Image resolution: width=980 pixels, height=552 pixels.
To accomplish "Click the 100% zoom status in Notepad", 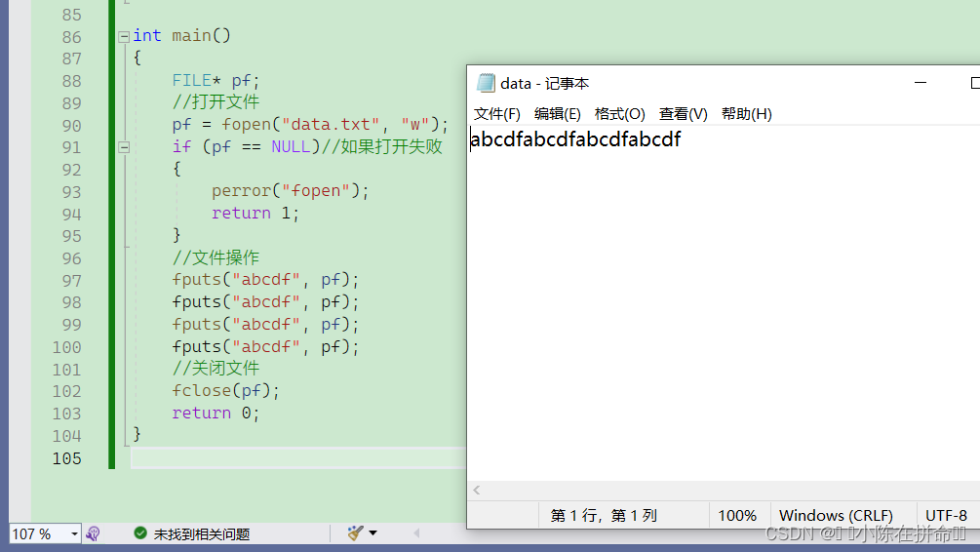I will click(x=737, y=516).
